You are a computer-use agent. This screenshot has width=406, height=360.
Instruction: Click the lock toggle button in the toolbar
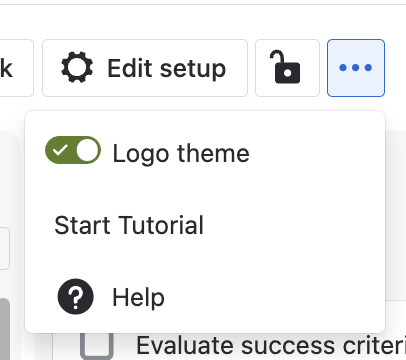click(287, 68)
